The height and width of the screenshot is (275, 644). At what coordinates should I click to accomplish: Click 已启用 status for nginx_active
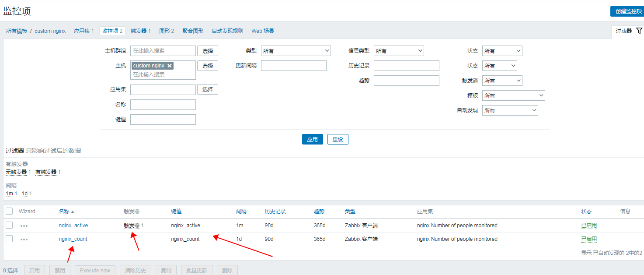[x=588, y=226]
